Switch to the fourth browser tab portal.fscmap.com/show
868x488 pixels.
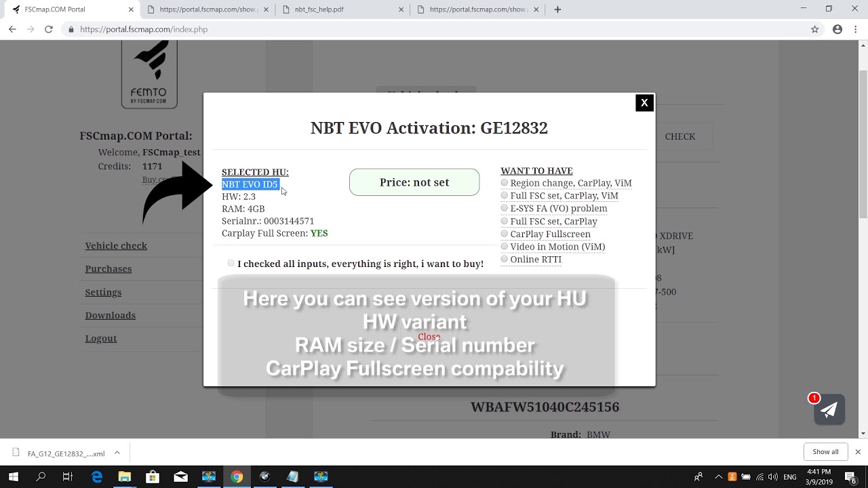pyautogui.click(x=477, y=9)
